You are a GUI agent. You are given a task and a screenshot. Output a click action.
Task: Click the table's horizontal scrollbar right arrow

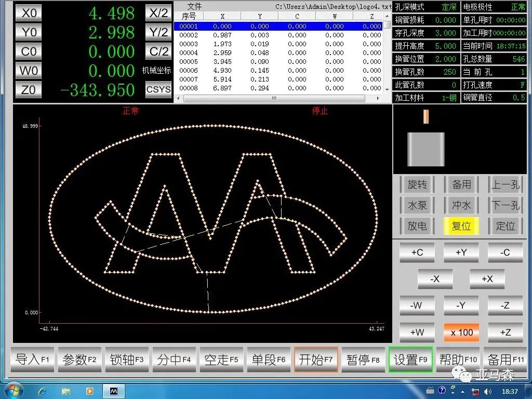click(378, 98)
